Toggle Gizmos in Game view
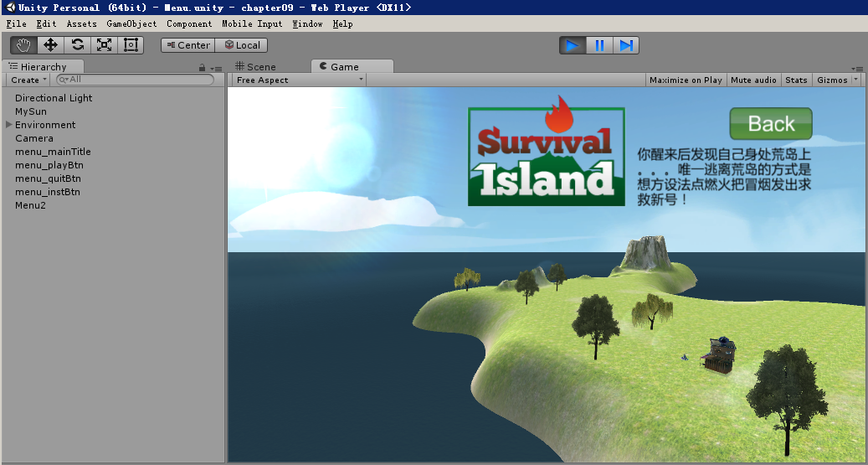Screen dimensions: 868x465 tap(832, 80)
